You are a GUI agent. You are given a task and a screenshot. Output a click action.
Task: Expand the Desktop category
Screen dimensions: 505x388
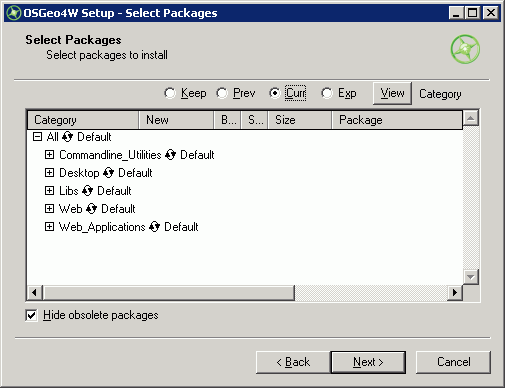click(49, 173)
